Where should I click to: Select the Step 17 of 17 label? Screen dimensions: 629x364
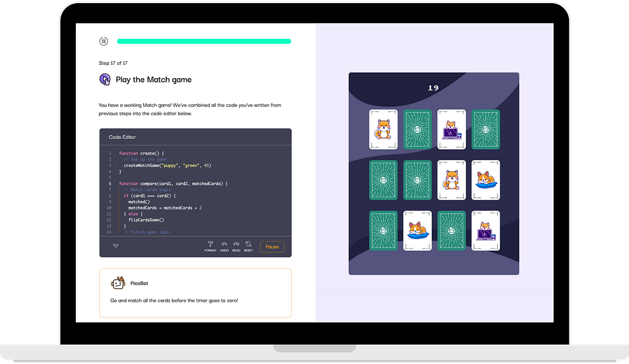pos(113,62)
